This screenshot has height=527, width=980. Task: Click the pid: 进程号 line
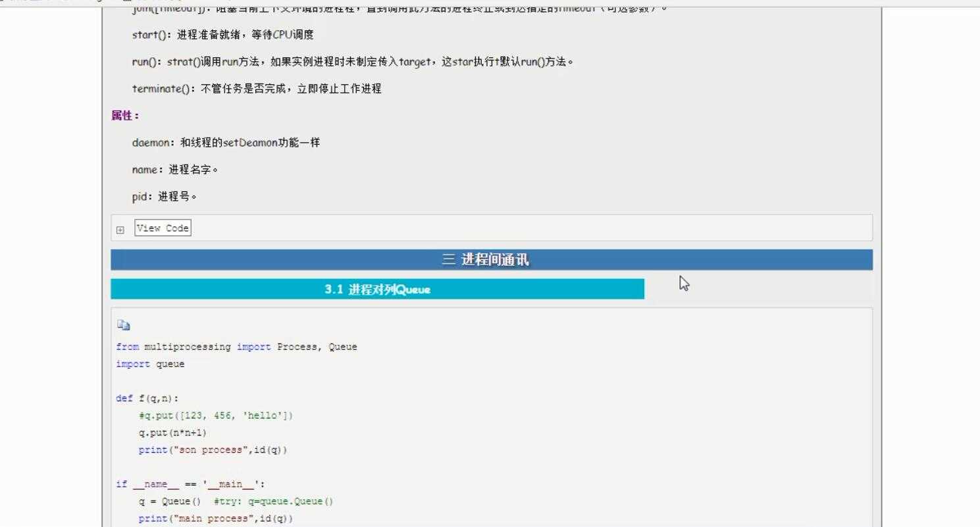pos(165,197)
